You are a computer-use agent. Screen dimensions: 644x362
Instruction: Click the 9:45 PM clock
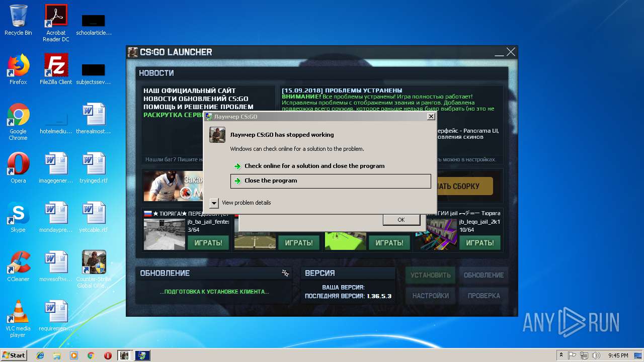[x=618, y=355]
